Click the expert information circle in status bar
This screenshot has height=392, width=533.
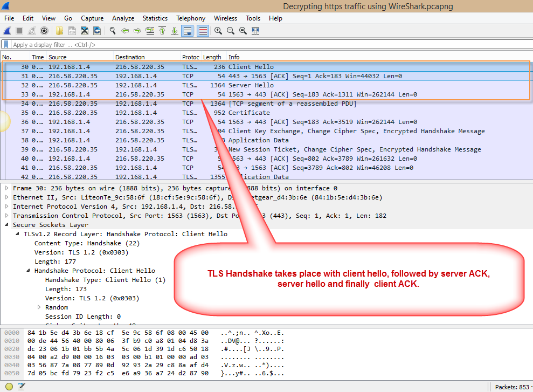pyautogui.click(x=9, y=387)
